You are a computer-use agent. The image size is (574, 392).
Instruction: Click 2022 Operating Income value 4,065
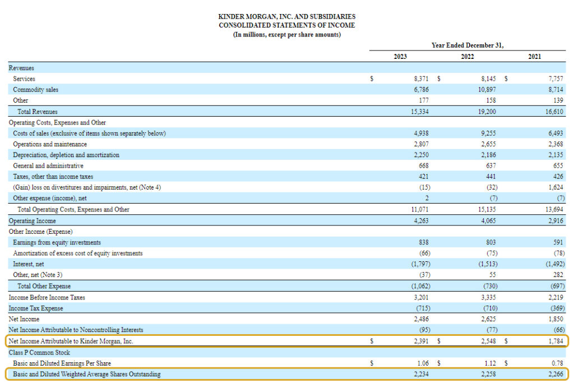(488, 221)
